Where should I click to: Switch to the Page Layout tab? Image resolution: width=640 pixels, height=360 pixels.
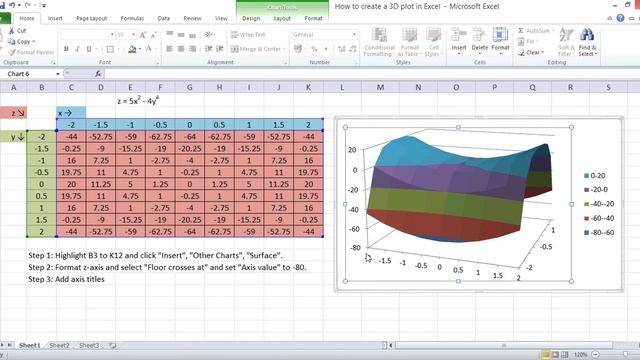91,18
